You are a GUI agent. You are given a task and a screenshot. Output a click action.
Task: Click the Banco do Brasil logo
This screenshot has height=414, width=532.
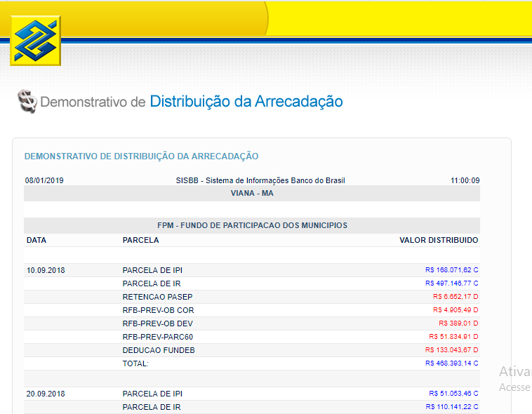tap(35, 41)
